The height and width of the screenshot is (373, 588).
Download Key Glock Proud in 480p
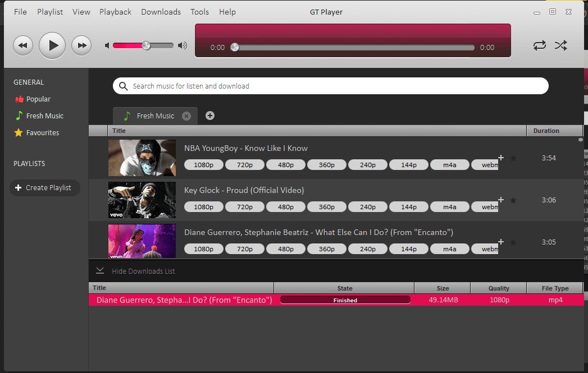(286, 207)
